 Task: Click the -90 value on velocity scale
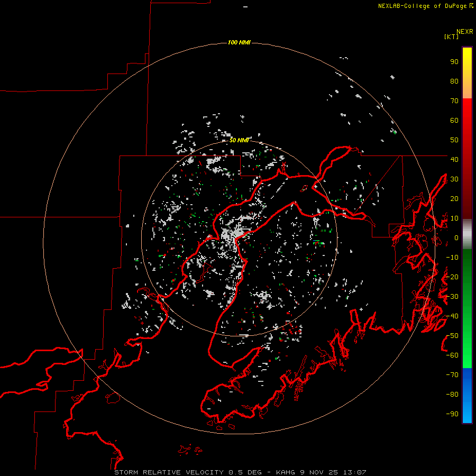pyautogui.click(x=452, y=414)
